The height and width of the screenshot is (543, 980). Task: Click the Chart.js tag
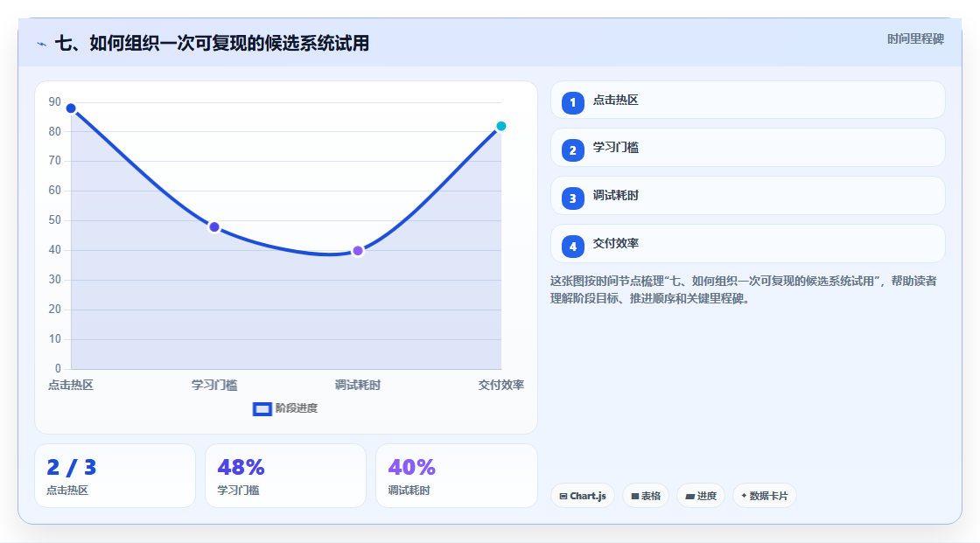pos(583,496)
